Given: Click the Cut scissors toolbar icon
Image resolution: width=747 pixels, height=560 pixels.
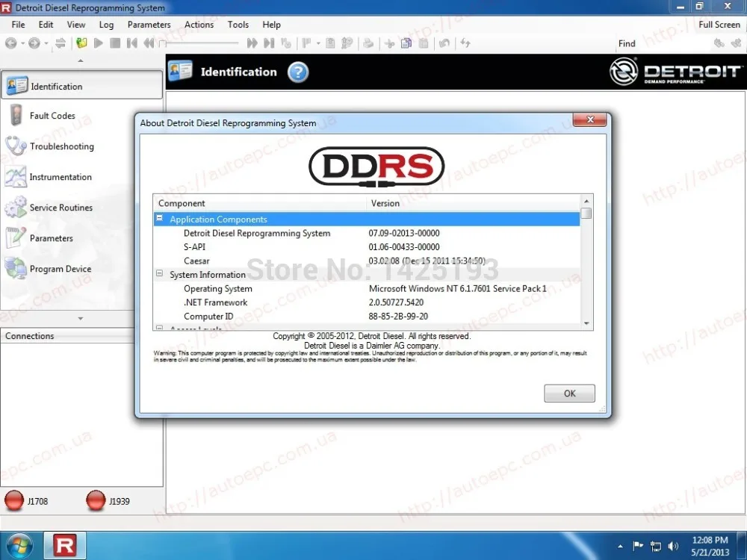Looking at the screenshot, I should [389, 44].
